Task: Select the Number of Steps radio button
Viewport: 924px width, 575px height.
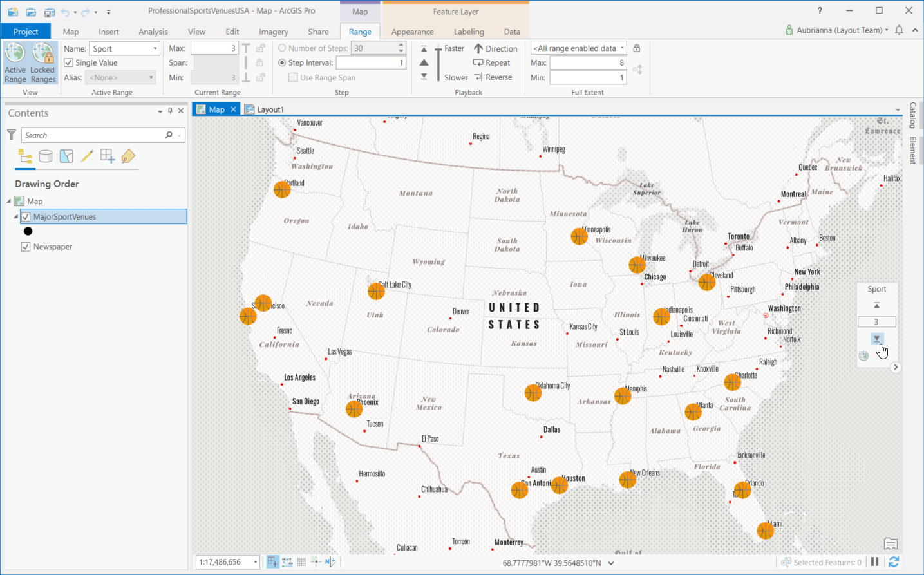Action: point(282,48)
